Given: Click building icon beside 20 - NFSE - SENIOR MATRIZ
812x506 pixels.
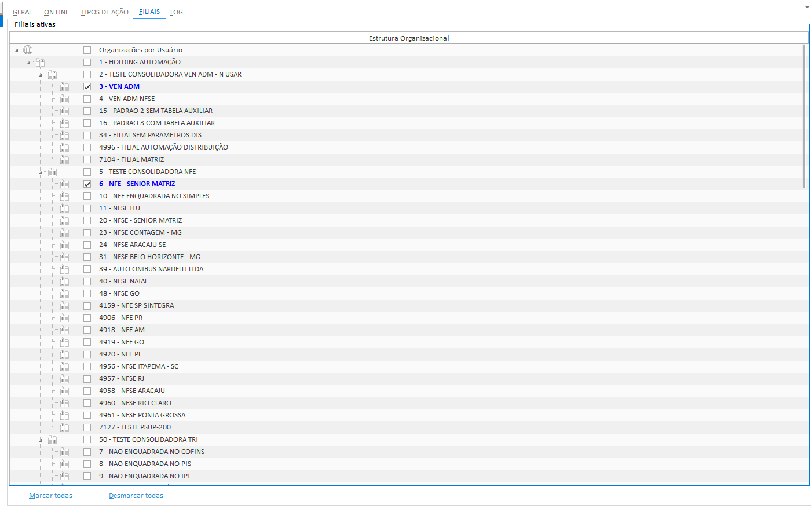Looking at the screenshot, I should pos(64,220).
